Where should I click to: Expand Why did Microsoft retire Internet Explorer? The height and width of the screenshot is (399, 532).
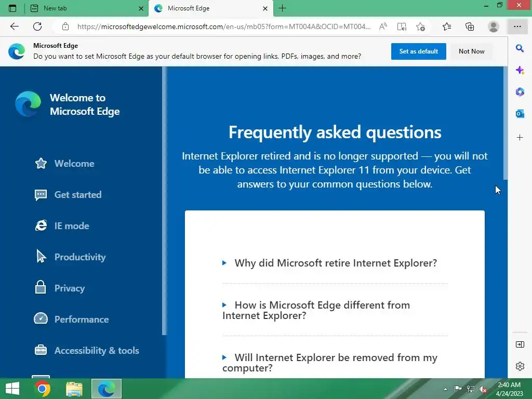point(330,263)
